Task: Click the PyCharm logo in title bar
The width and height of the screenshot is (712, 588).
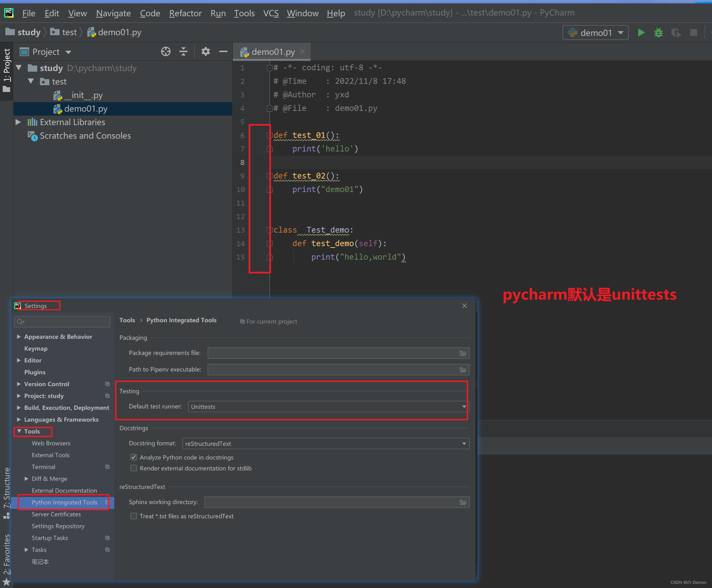Action: tap(9, 13)
